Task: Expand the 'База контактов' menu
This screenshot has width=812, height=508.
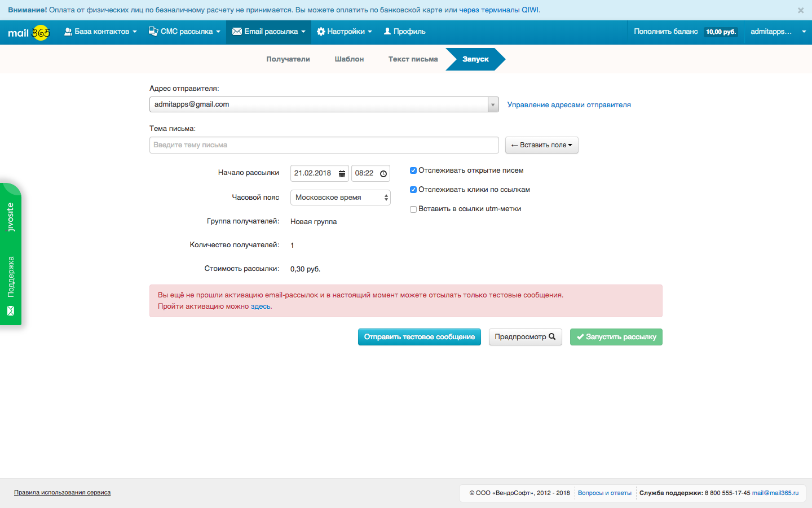Action: pyautogui.click(x=100, y=32)
